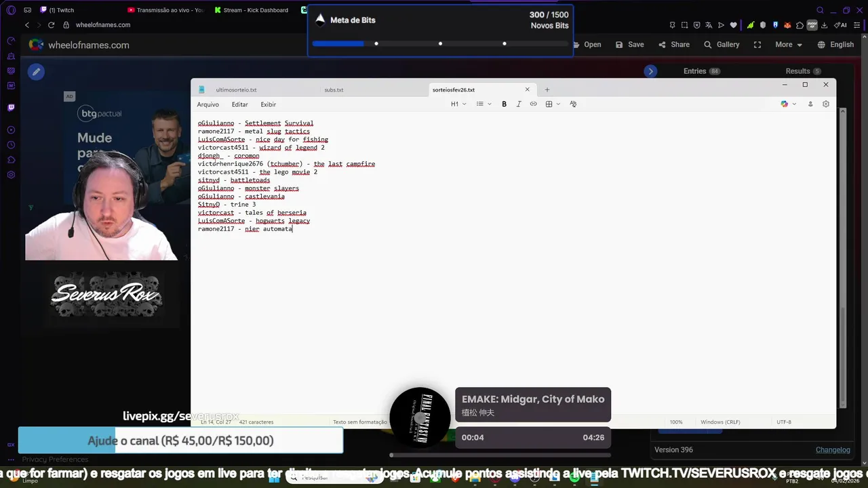Click the Opera logo menu
Viewport: 868px width, 488px height.
click(11, 10)
